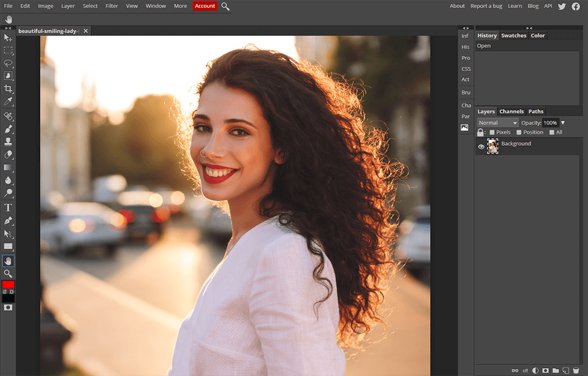588x376 pixels.
Task: Collapse the right panel area
Action: pyautogui.click(x=529, y=27)
